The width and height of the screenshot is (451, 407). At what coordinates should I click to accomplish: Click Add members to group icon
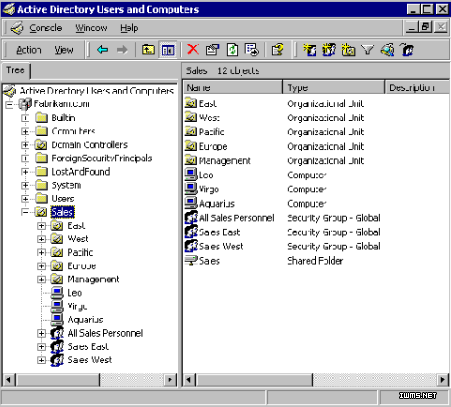click(407, 50)
